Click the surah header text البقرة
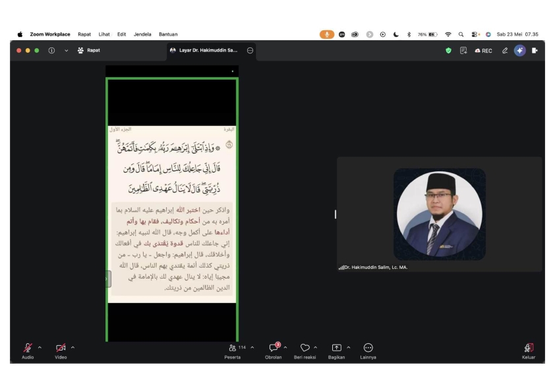 (x=229, y=130)
